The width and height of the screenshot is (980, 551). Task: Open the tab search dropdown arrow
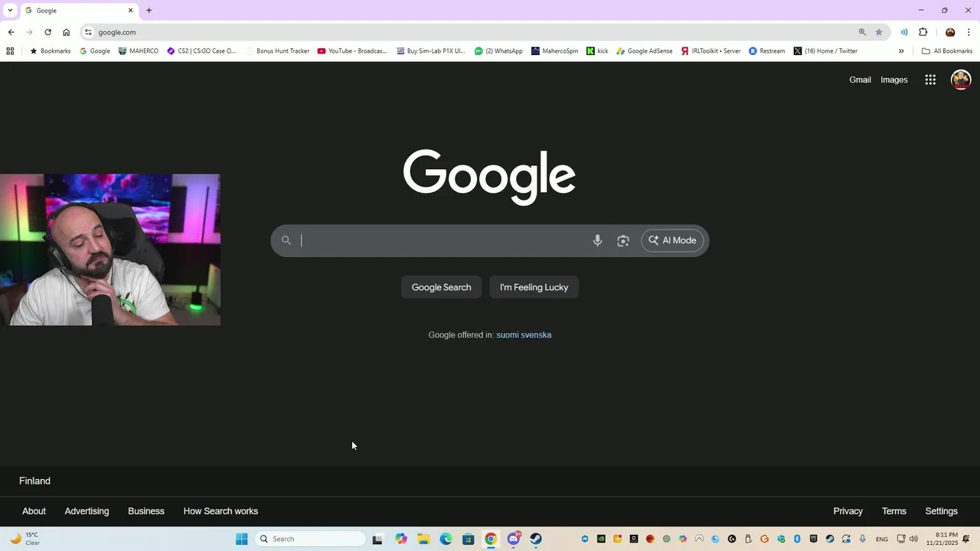9,11
